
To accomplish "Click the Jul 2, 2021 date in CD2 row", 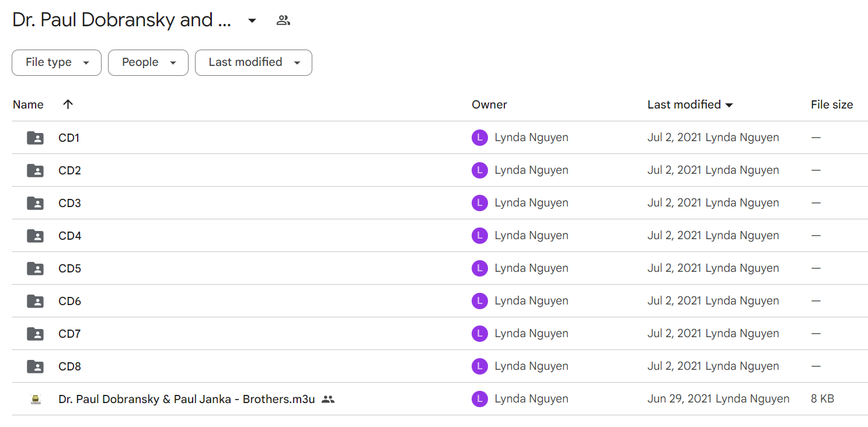I will [674, 170].
